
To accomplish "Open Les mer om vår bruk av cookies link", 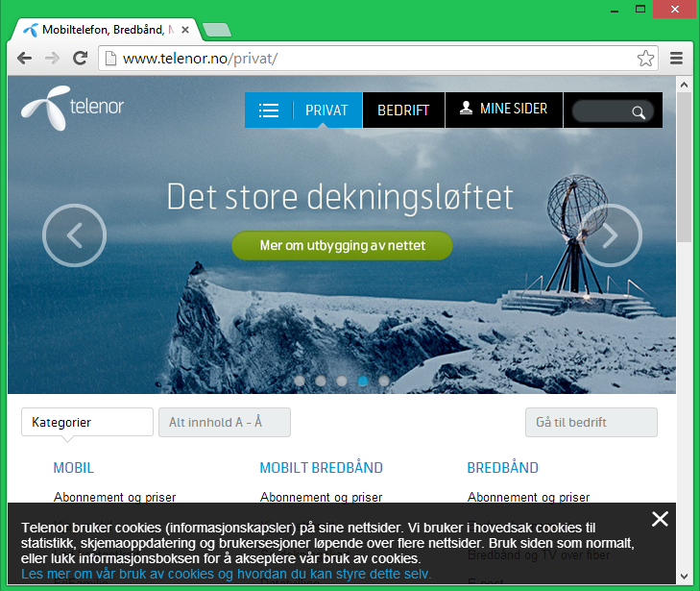I will (227, 574).
